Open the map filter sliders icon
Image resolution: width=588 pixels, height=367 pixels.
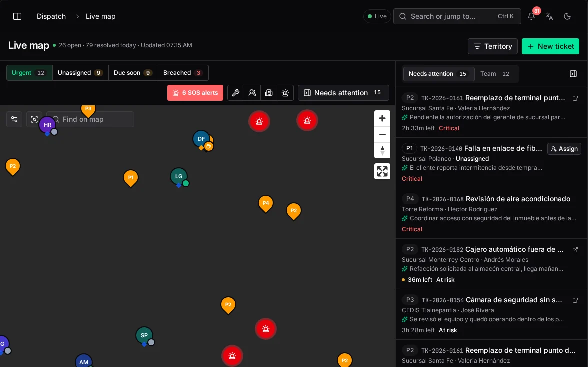click(14, 119)
